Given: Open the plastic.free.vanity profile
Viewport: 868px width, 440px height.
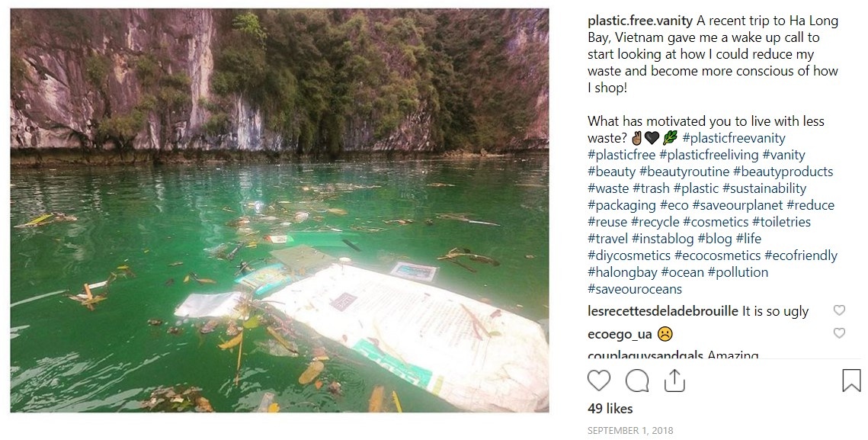Looking at the screenshot, I should [x=639, y=21].
